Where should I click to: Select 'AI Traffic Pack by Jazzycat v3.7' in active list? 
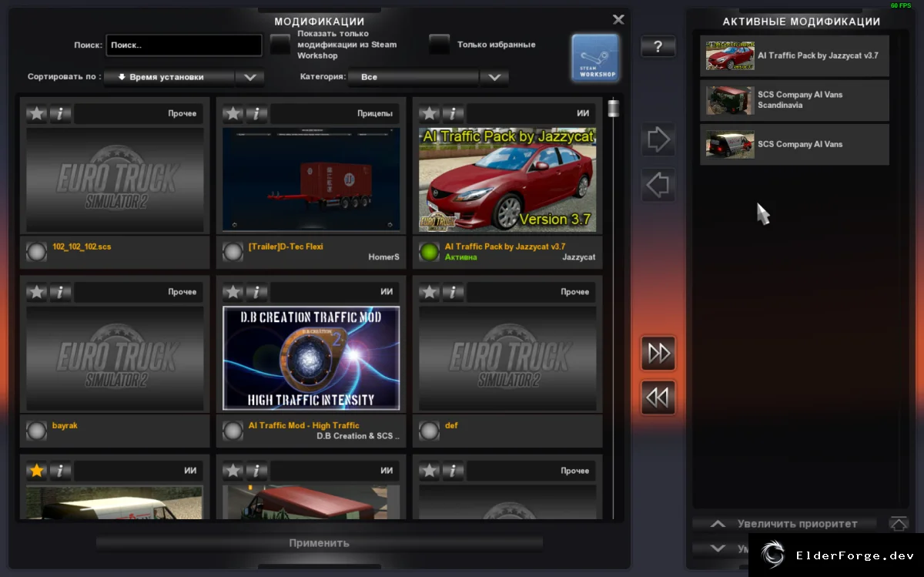[x=795, y=55]
